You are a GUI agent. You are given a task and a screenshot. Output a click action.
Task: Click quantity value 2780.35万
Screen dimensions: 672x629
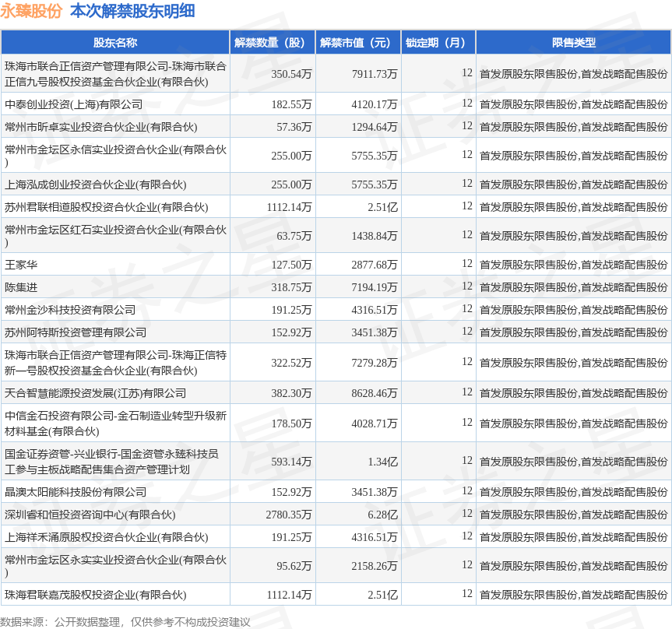289,515
